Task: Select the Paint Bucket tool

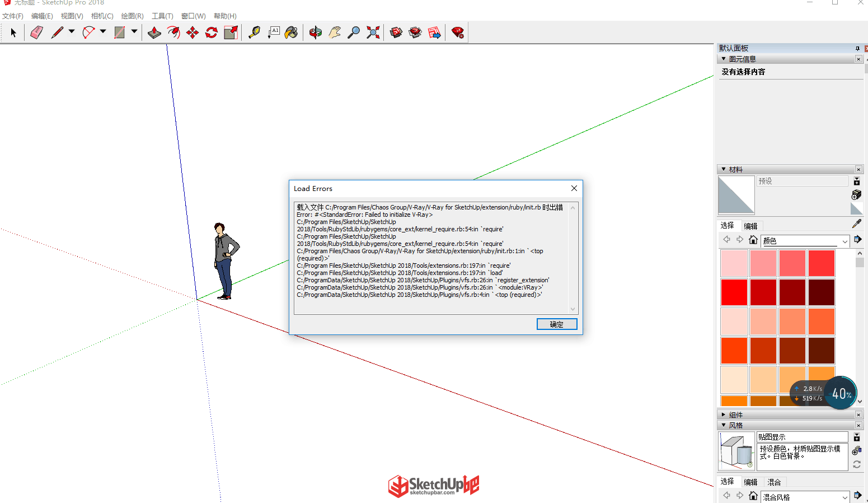Action: tap(292, 32)
